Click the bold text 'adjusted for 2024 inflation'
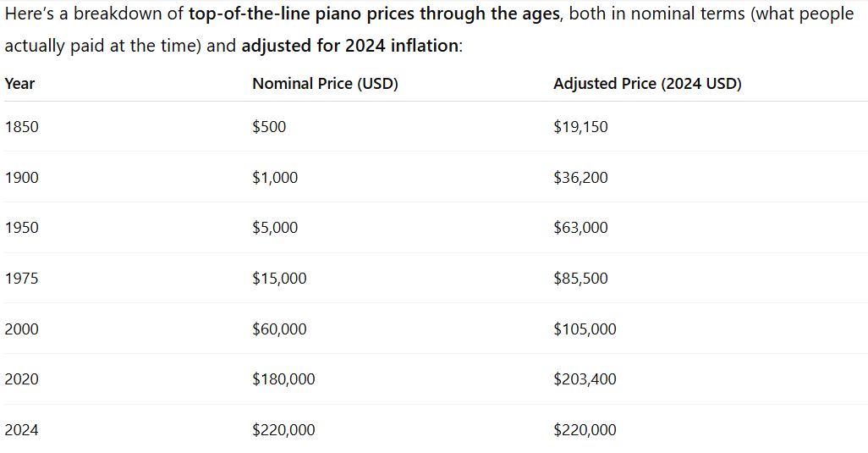Image resolution: width=868 pixels, height=453 pixels. (x=350, y=46)
